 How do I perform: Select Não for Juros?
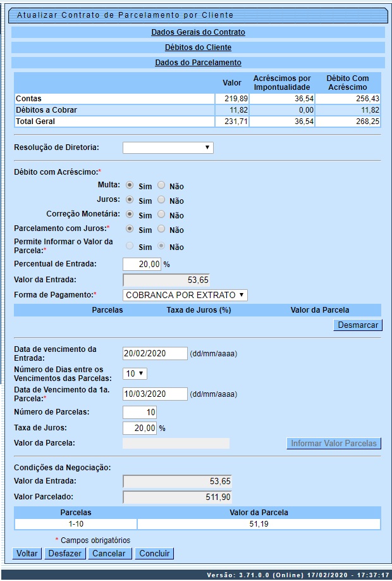[x=161, y=200]
